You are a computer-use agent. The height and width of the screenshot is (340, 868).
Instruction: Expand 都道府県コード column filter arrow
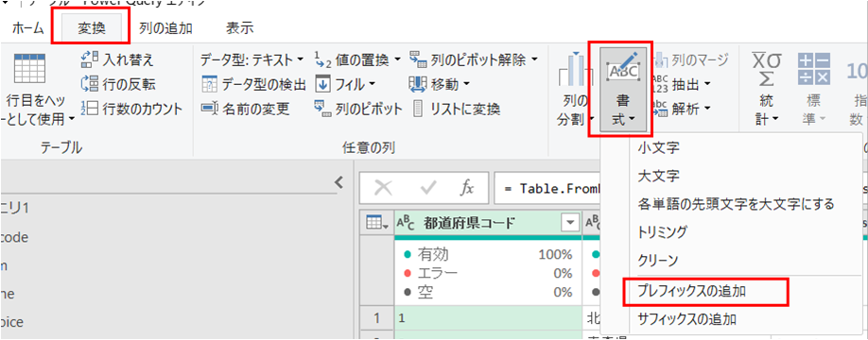pyautogui.click(x=568, y=222)
